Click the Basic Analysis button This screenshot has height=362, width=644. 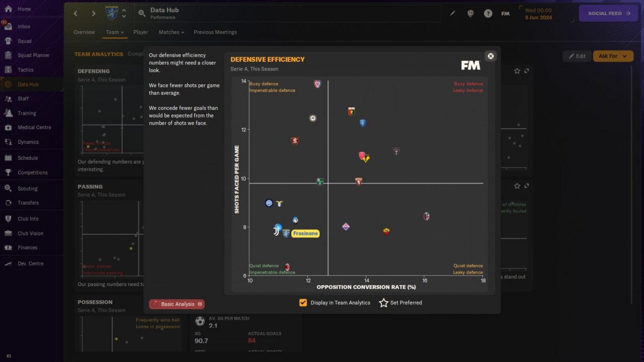[x=177, y=304]
